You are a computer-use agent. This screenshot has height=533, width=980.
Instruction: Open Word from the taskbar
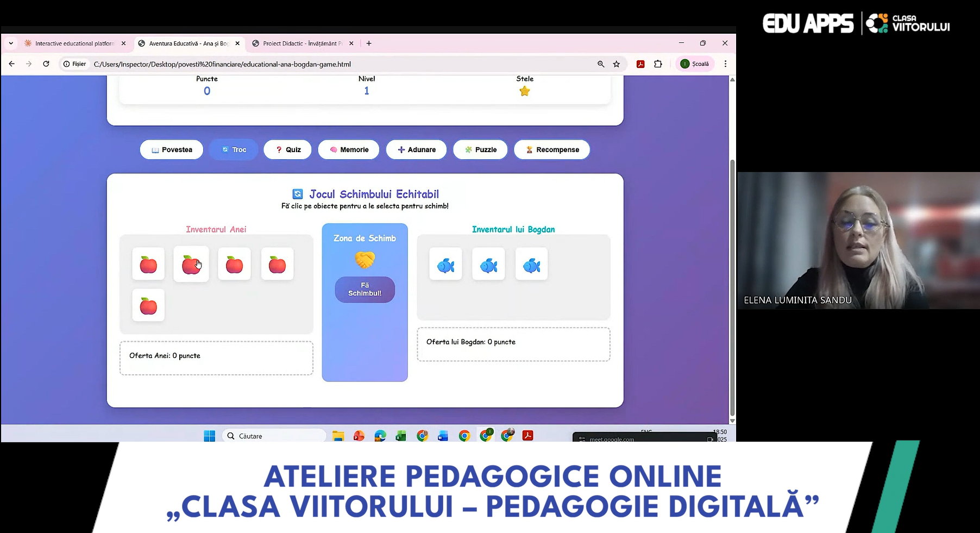[443, 436]
